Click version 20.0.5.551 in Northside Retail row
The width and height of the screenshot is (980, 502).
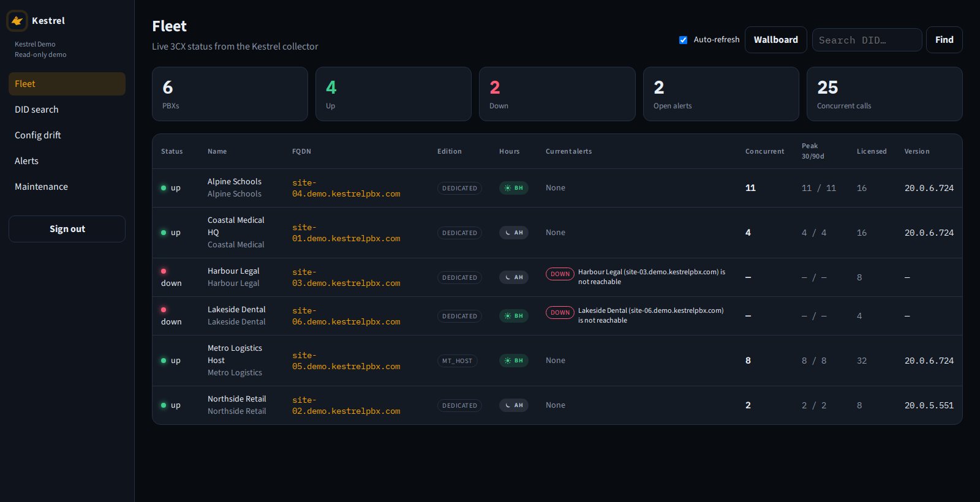[x=929, y=405]
